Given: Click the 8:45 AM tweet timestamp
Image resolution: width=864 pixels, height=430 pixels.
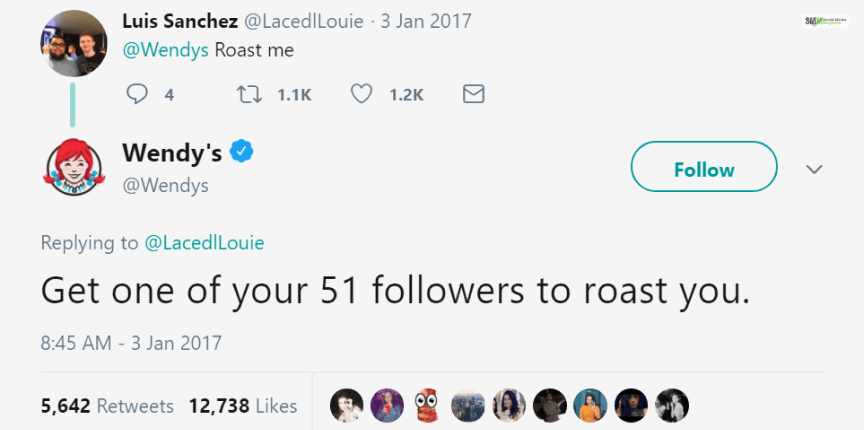Looking at the screenshot, I should coord(131,342).
